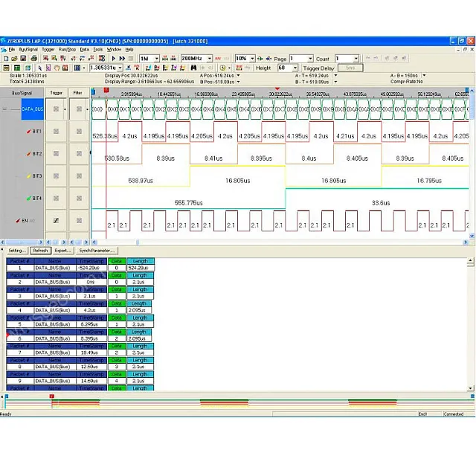Open the Trigger menu
The width and height of the screenshot is (476, 476).
click(48, 49)
